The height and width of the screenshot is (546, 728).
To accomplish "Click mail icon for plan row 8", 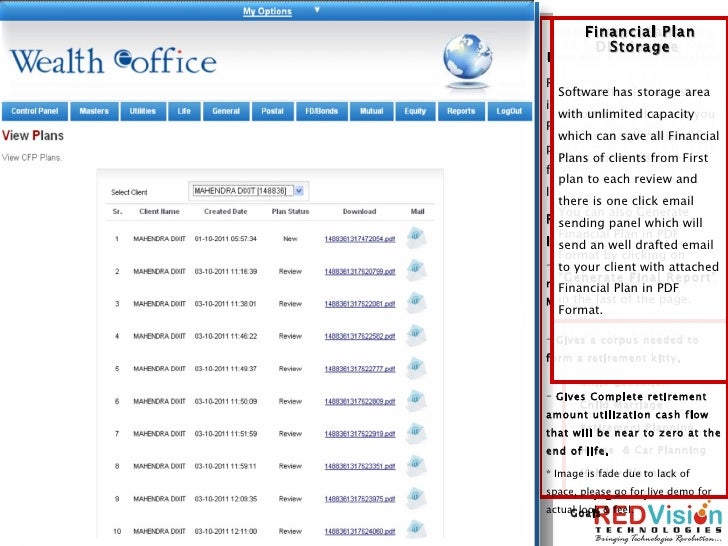I will coord(416,465).
